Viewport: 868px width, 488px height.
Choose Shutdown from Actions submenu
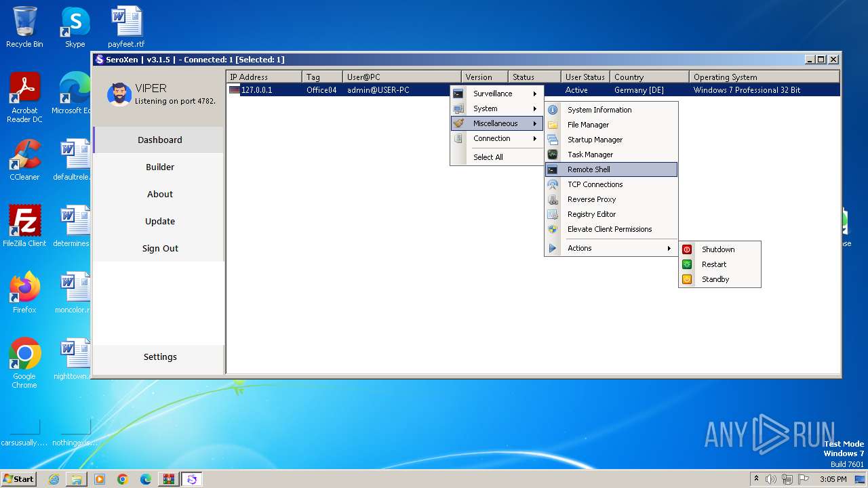click(719, 249)
